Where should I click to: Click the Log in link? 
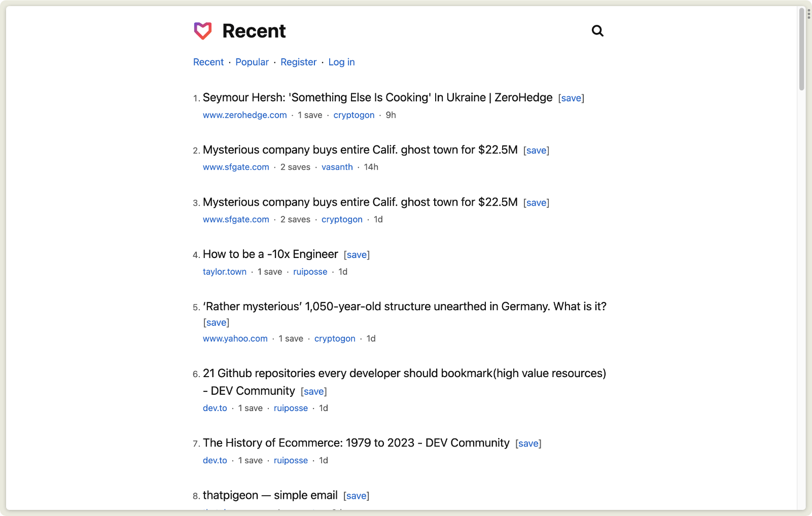click(x=341, y=62)
